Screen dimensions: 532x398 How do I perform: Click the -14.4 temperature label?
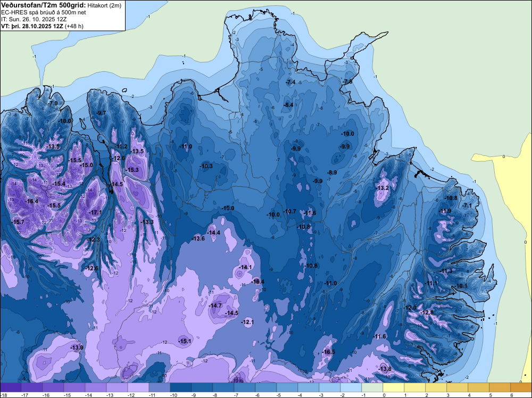[214, 233]
